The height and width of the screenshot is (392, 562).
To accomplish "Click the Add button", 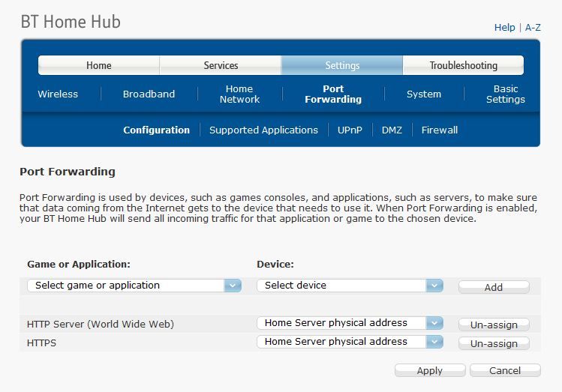I will pos(494,287).
